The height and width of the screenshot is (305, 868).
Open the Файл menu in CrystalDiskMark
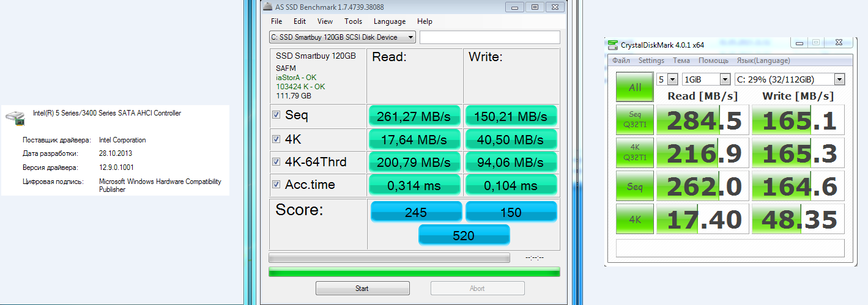pyautogui.click(x=621, y=61)
